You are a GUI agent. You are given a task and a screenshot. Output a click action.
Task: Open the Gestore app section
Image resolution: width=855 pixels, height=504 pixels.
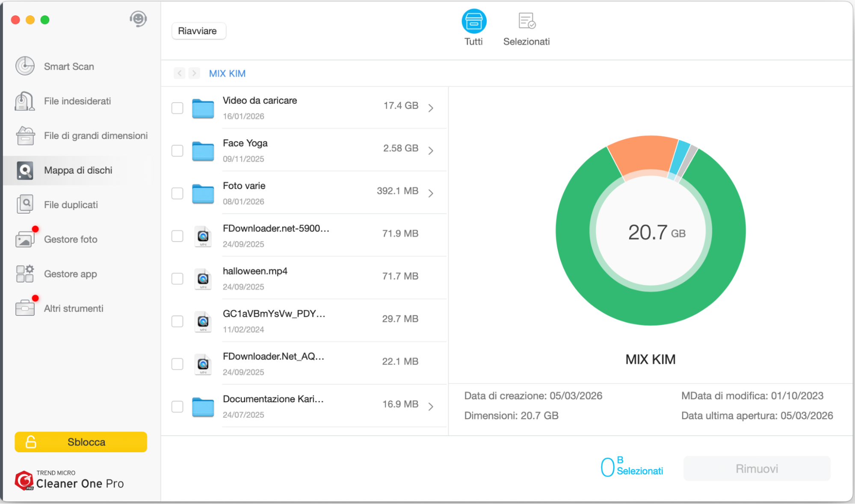tap(81, 274)
